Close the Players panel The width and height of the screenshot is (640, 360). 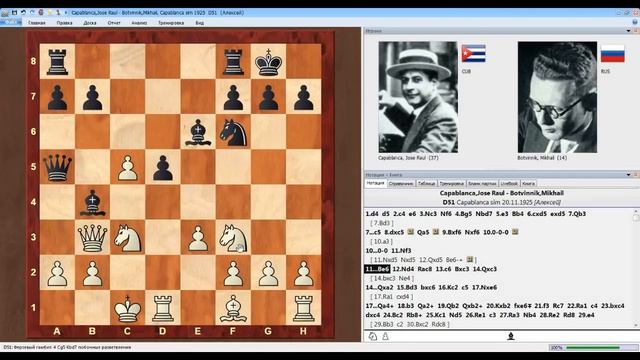tap(636, 31)
